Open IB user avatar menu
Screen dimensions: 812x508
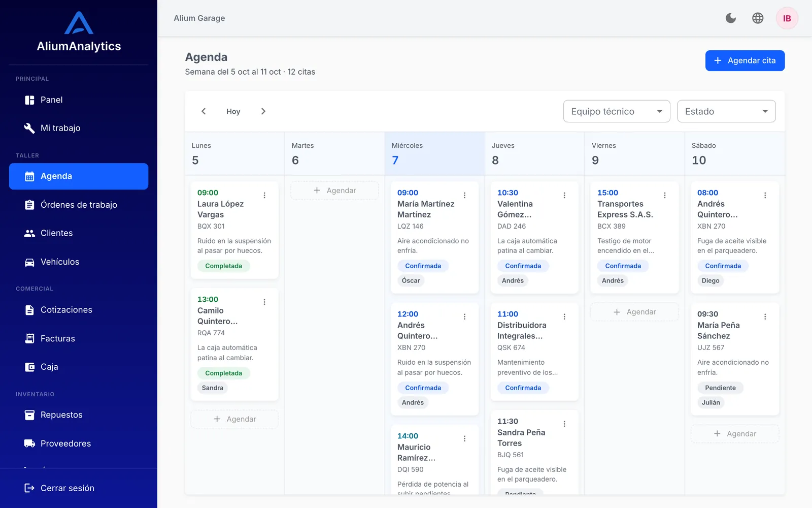coord(787,18)
